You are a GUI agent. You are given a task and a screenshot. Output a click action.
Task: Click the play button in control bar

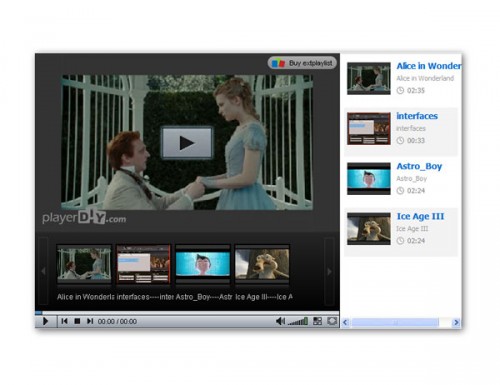[x=46, y=321]
